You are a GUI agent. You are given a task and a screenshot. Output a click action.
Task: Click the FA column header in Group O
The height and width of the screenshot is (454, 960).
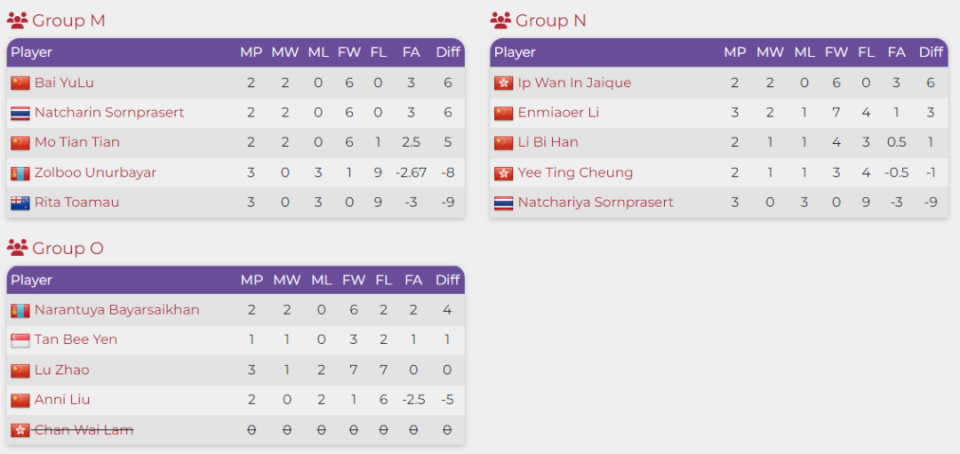[413, 280]
